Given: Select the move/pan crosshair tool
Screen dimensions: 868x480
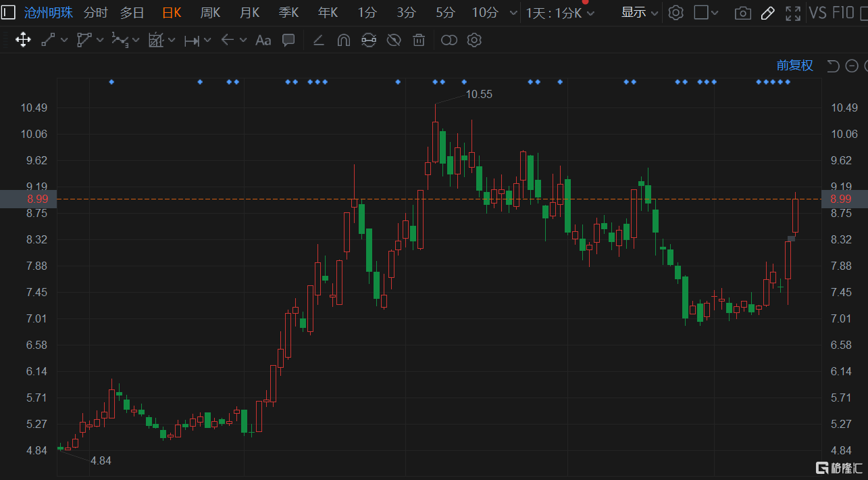Looking at the screenshot, I should tap(23, 41).
